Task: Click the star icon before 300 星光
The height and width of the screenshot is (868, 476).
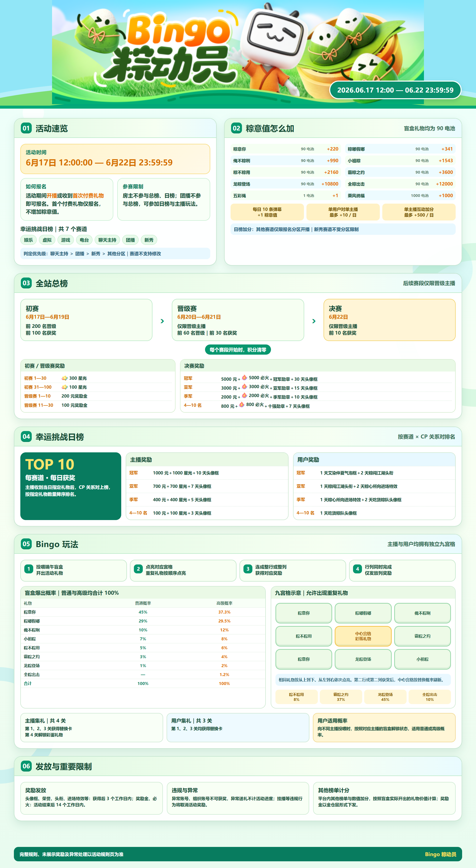Action: point(65,378)
